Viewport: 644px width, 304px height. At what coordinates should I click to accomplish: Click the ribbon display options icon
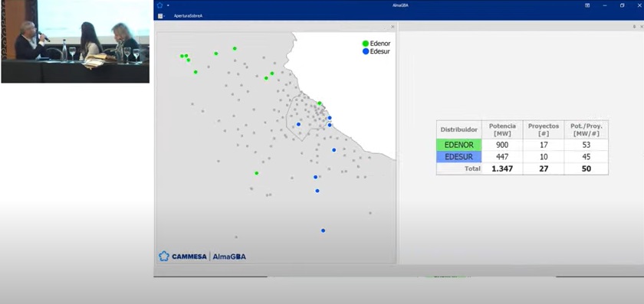[587, 5]
